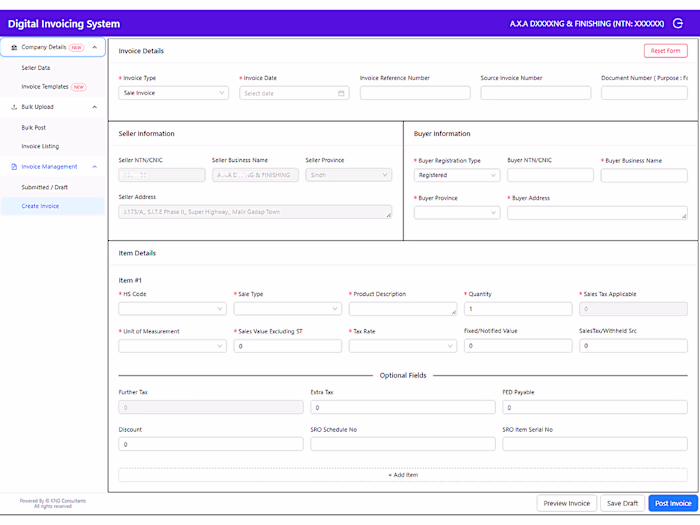The width and height of the screenshot is (700, 525).
Task: Open the Invoice Type dropdown
Action: coord(174,93)
